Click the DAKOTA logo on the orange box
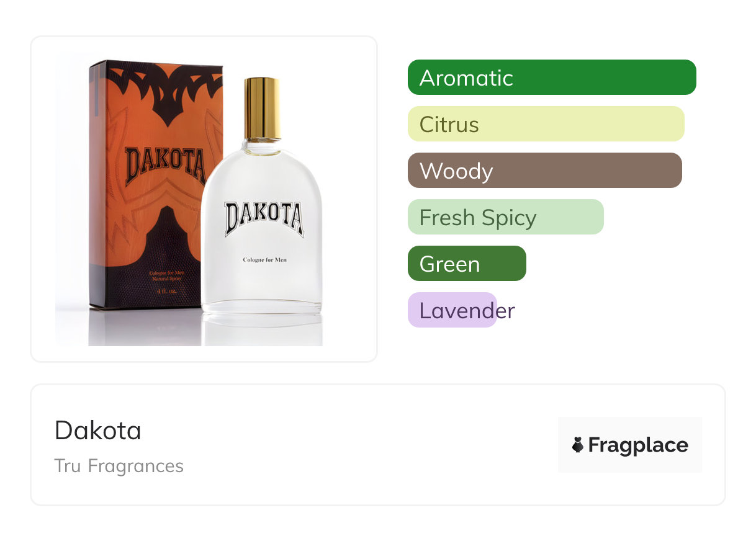Image resolution: width=756 pixels, height=536 pixels. coord(164,165)
